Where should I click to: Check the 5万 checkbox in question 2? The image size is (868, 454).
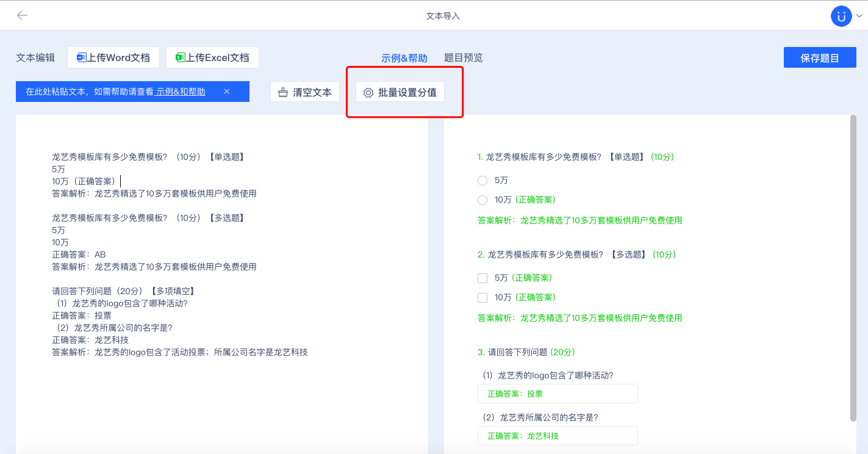482,278
